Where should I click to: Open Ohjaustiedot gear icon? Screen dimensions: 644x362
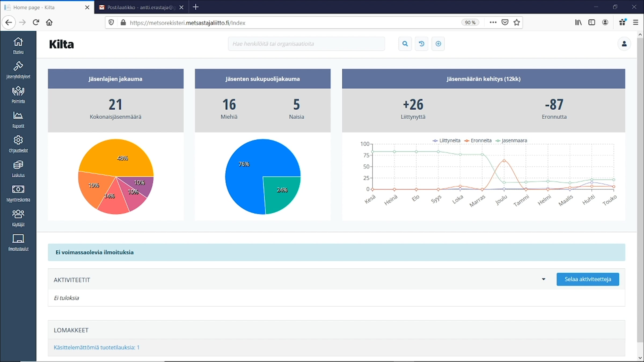click(x=18, y=144)
